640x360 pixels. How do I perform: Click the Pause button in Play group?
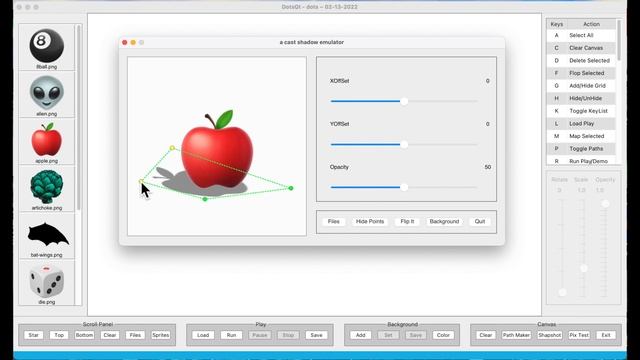260,335
